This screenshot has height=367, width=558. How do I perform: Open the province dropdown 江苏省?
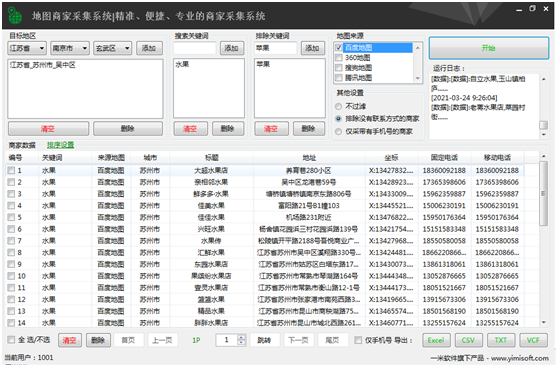[x=27, y=48]
